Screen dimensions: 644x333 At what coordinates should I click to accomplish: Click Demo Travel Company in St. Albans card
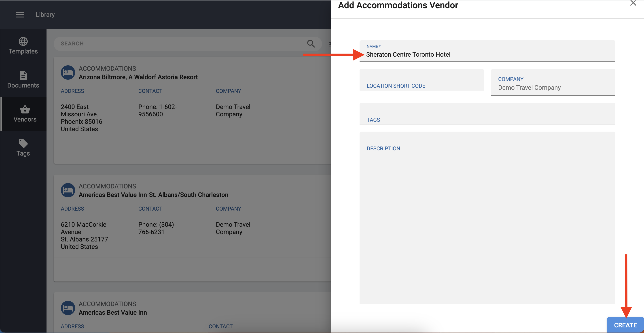tap(233, 228)
